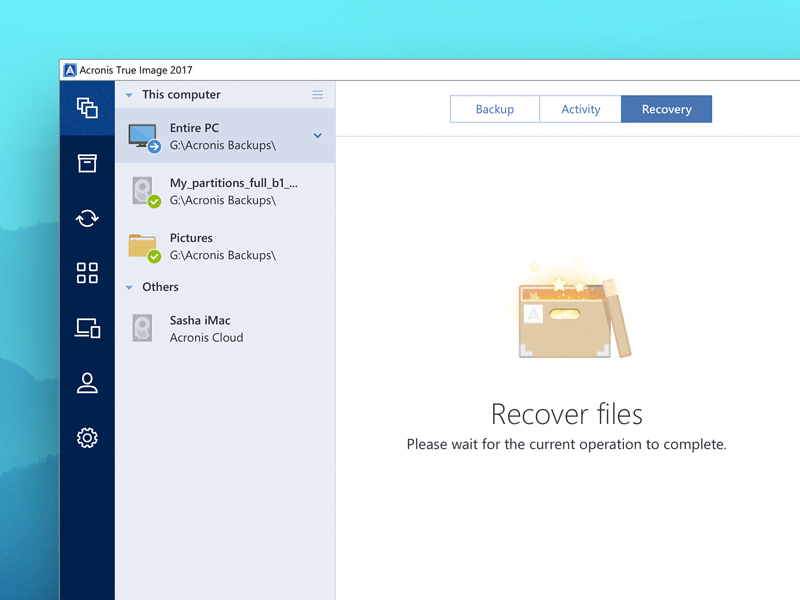800x600 pixels.
Task: Click the Recover files heading
Action: [567, 414]
